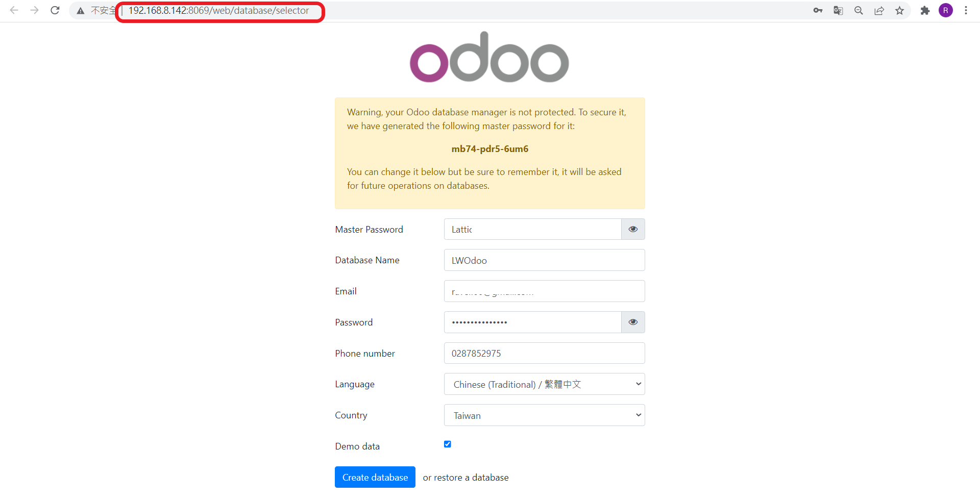The image size is (980, 500).
Task: Focus the Password input field
Action: [x=532, y=322]
